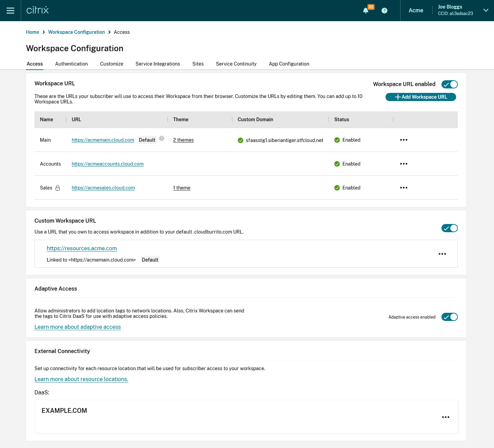Turn off the Custom Workspace URL toggle
Viewport: 494px width, 448px height.
pyautogui.click(x=449, y=228)
